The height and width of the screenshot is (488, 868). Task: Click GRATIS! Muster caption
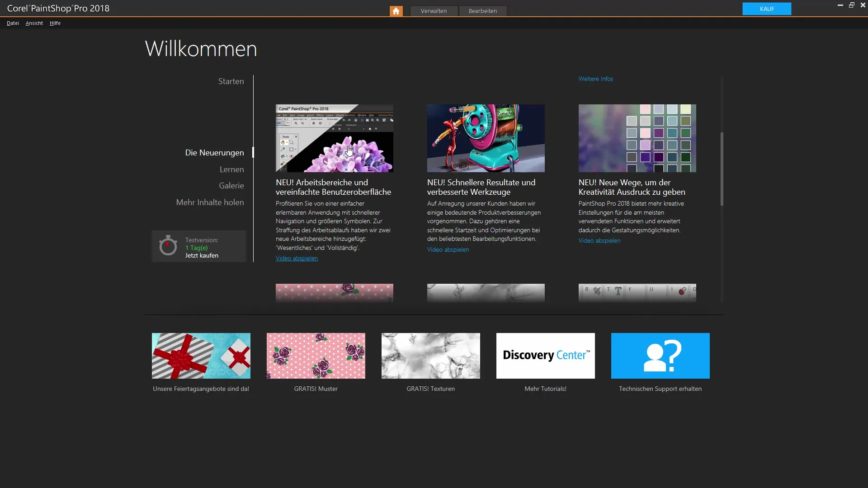pos(316,389)
